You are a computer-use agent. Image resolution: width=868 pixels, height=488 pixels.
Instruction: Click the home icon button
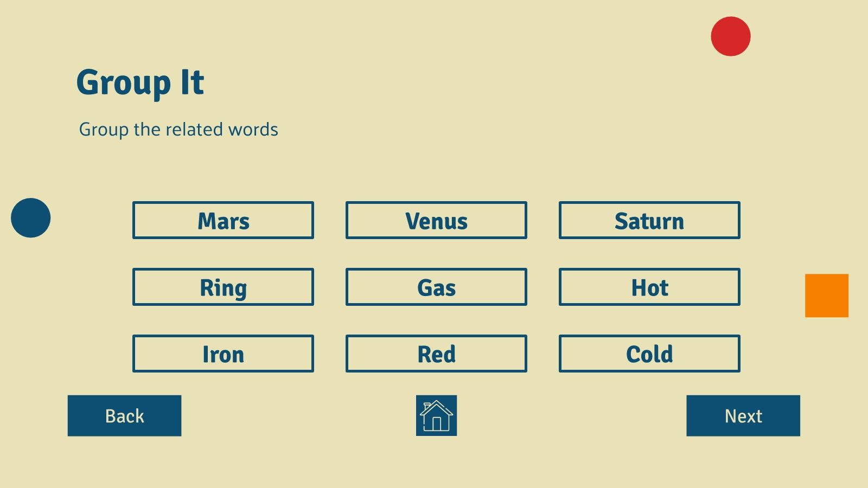436,415
